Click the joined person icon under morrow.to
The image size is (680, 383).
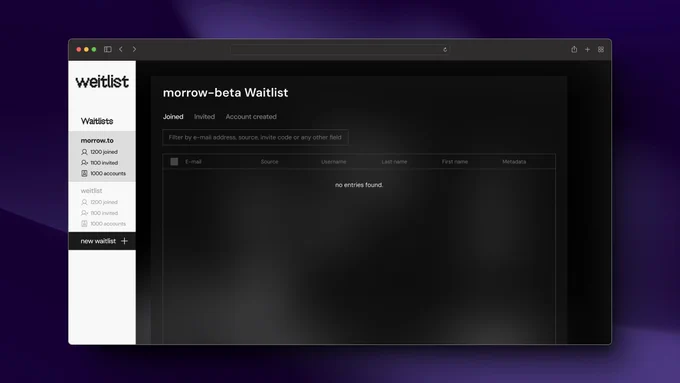84,152
